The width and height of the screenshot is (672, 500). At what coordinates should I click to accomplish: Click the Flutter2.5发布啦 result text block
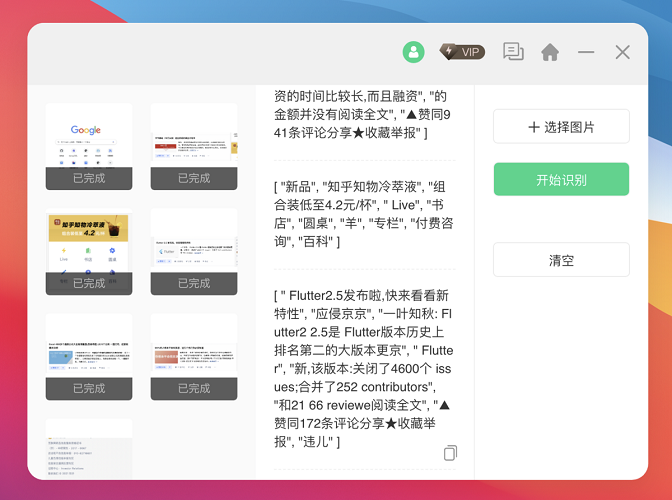(x=364, y=368)
